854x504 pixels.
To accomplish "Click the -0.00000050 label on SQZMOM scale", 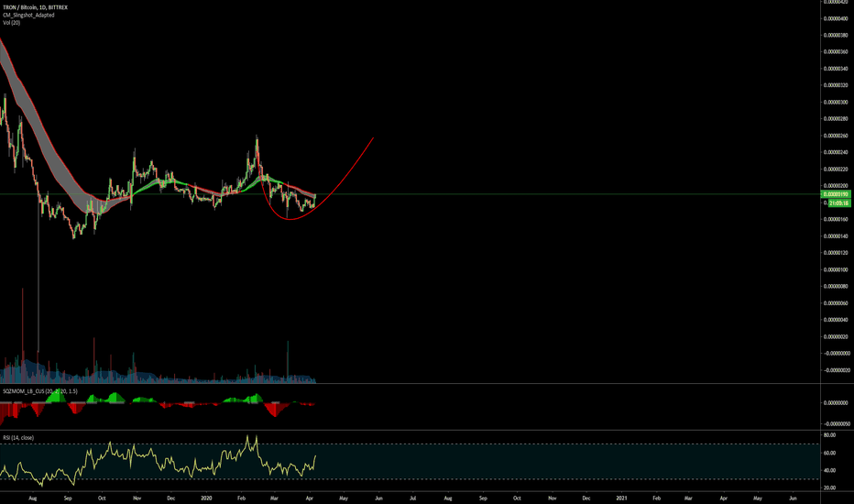I will (x=836, y=424).
